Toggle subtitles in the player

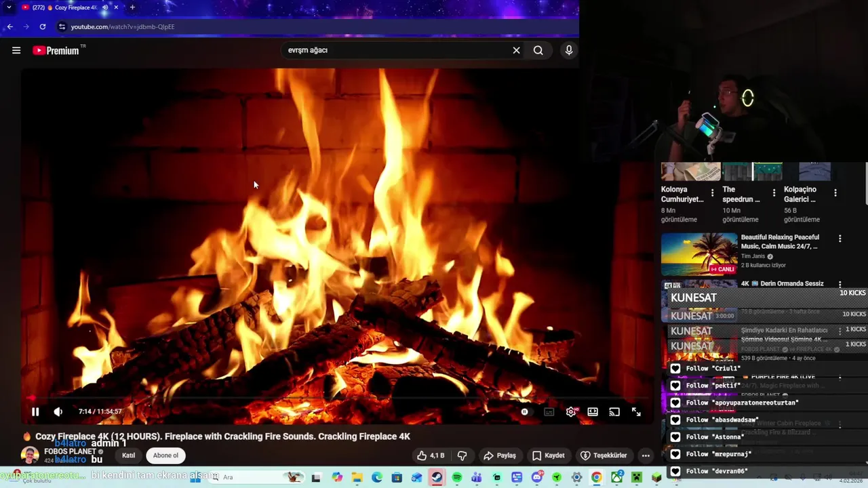549,411
